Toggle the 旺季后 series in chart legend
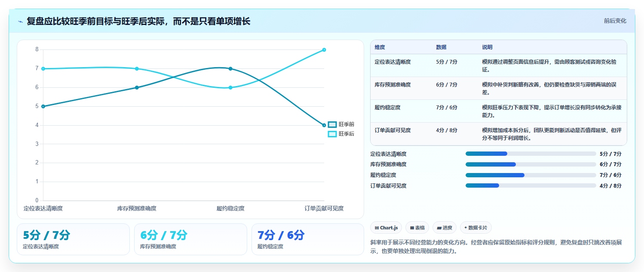 pos(341,134)
